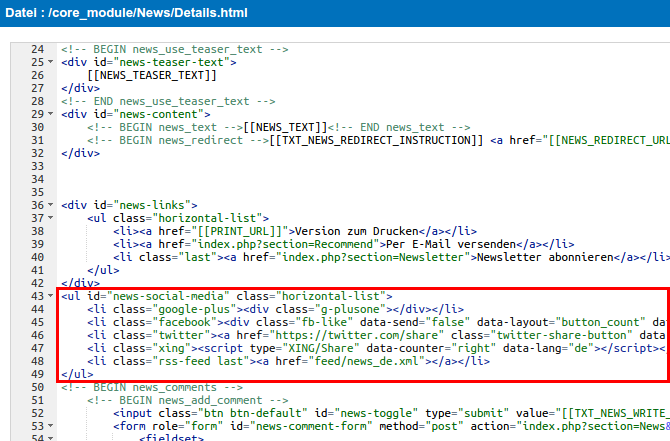
Task: Click "Newsletter abonnieren" text
Action: 545,257
